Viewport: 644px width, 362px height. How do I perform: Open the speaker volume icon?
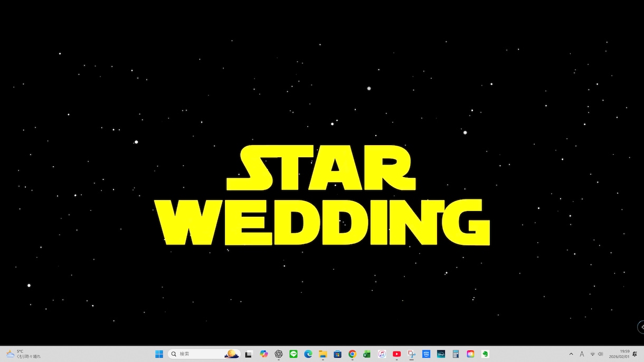point(600,354)
